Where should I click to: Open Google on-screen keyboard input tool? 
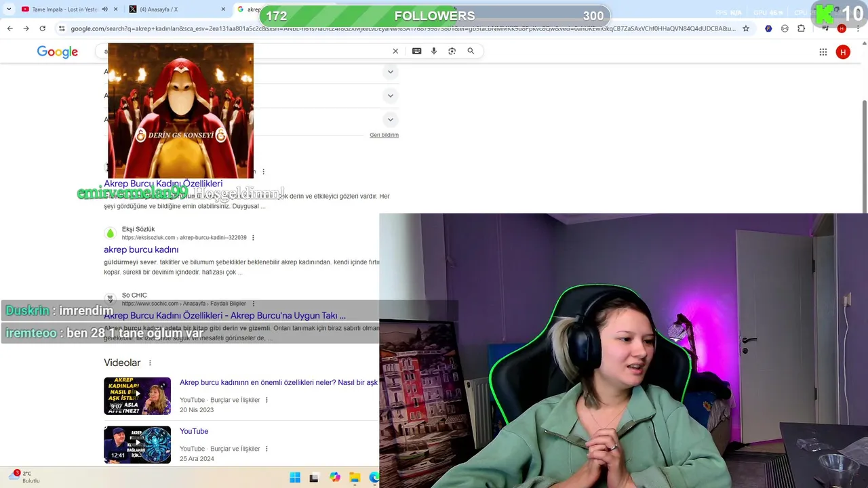coord(416,51)
